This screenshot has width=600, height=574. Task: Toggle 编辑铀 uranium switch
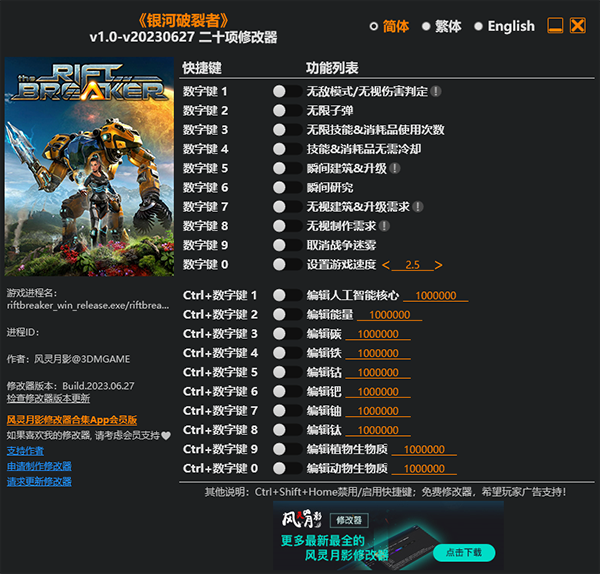(x=287, y=411)
